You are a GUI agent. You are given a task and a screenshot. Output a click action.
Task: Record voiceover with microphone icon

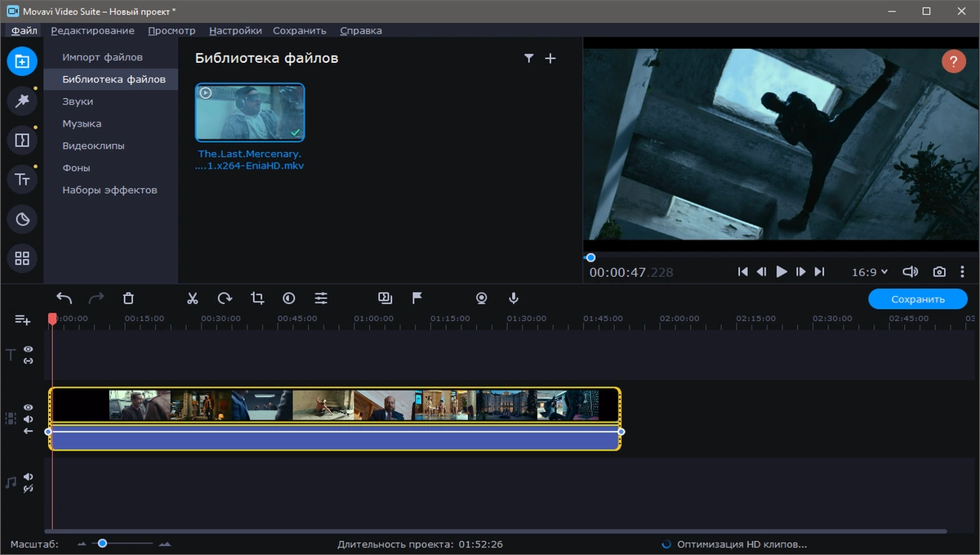point(514,298)
